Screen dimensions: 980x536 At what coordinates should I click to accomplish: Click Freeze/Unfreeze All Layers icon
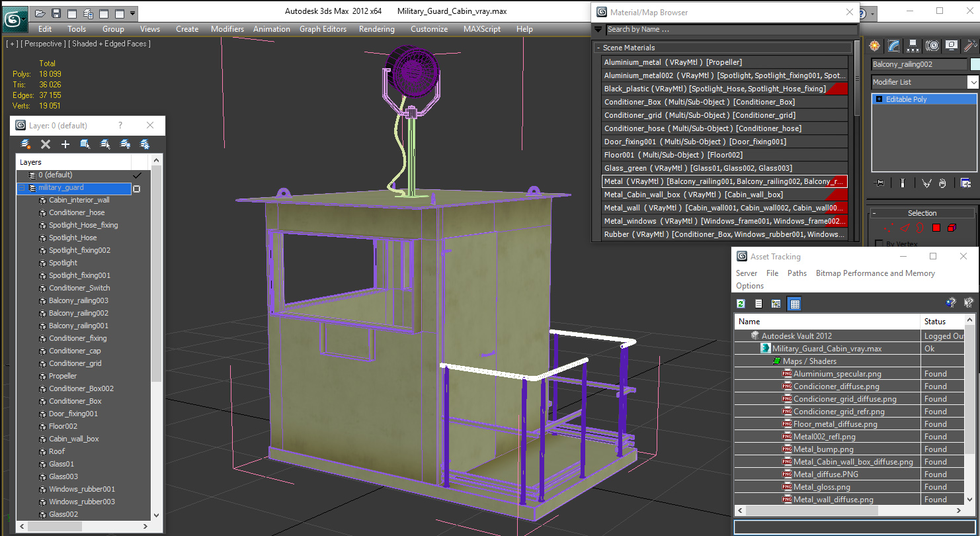pos(145,144)
